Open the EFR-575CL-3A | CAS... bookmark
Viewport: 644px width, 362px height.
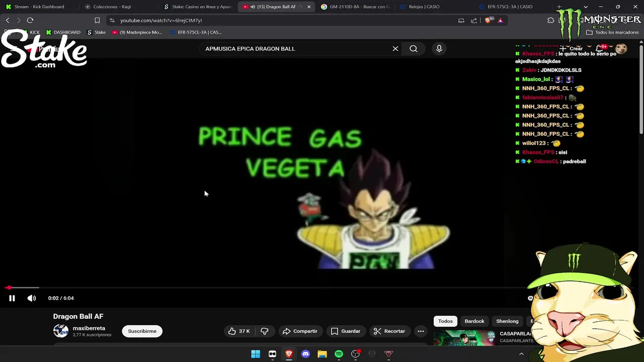click(x=196, y=32)
